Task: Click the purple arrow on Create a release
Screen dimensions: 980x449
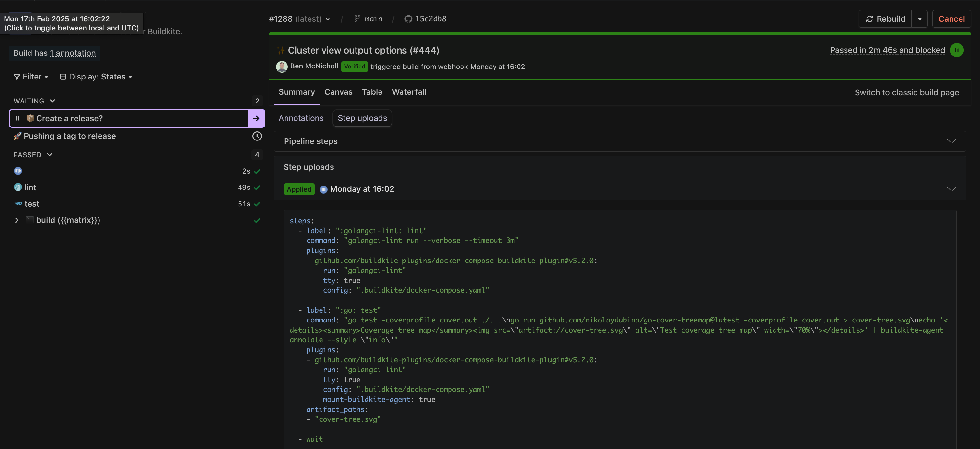Action: (256, 118)
